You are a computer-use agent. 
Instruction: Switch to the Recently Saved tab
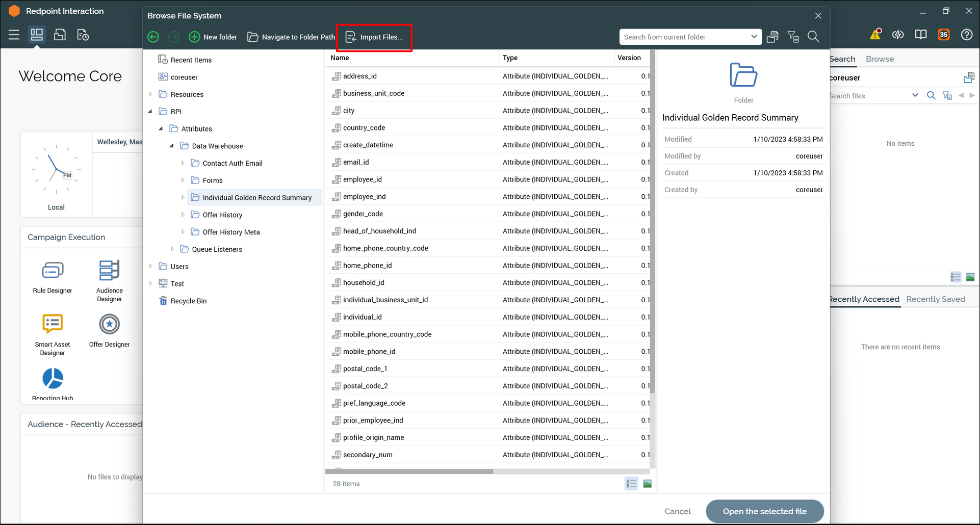[935, 299]
